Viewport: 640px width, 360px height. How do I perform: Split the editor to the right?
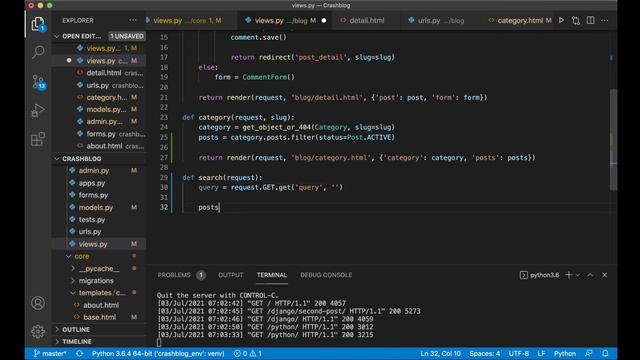click(591, 20)
